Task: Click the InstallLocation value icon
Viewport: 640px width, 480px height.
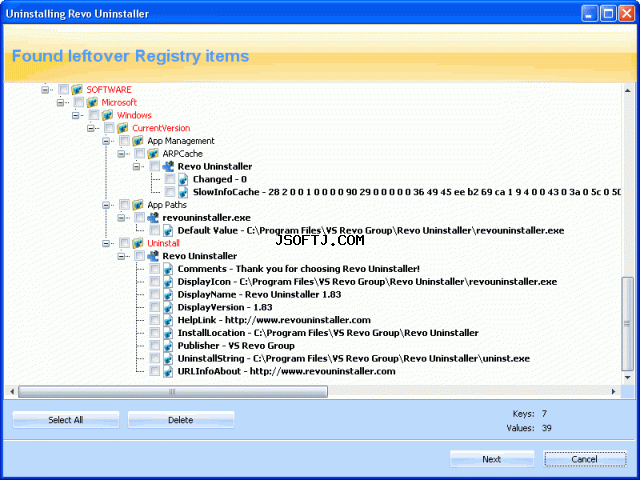Action: 168,333
